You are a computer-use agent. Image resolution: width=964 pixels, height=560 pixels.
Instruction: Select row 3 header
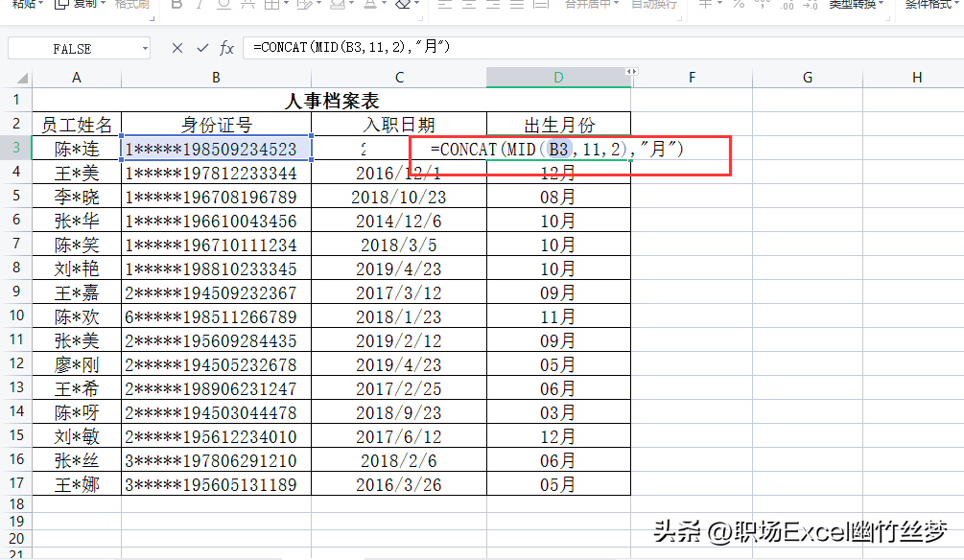16,148
